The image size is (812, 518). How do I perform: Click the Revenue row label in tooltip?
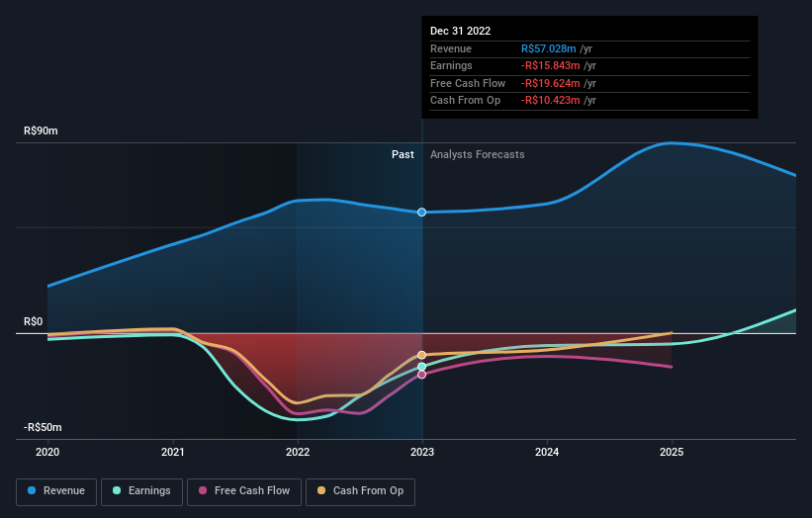coord(451,48)
